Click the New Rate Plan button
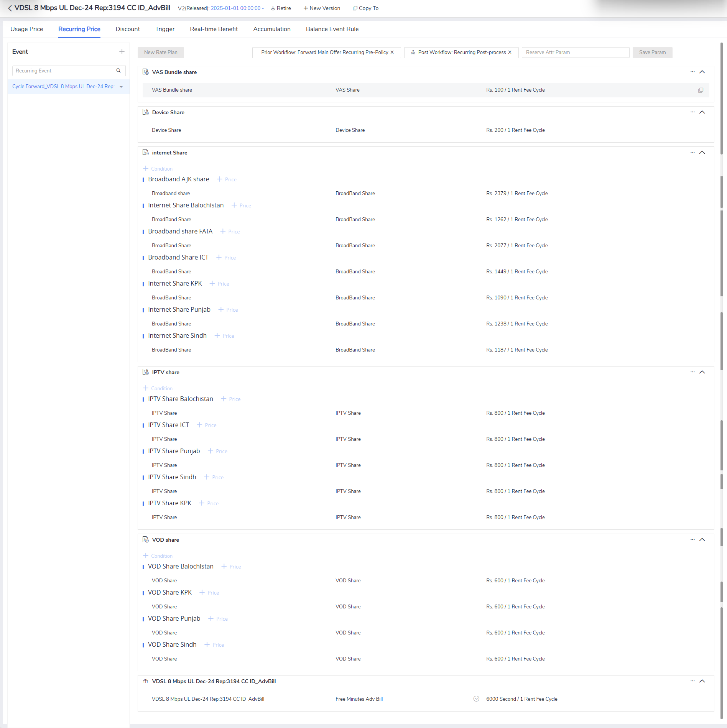Image resolution: width=727 pixels, height=728 pixels. pos(161,53)
